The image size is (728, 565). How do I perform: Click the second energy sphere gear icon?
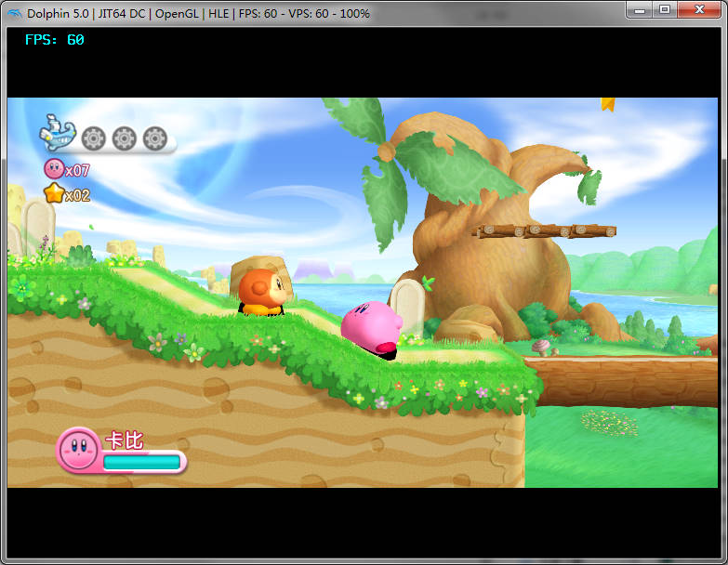coord(125,138)
